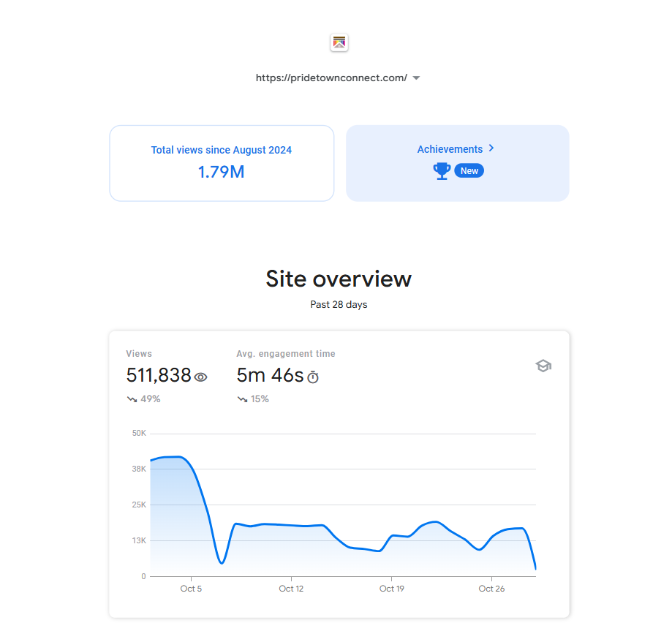
Task: Click the downward trend icon beside 15%
Action: [242, 399]
